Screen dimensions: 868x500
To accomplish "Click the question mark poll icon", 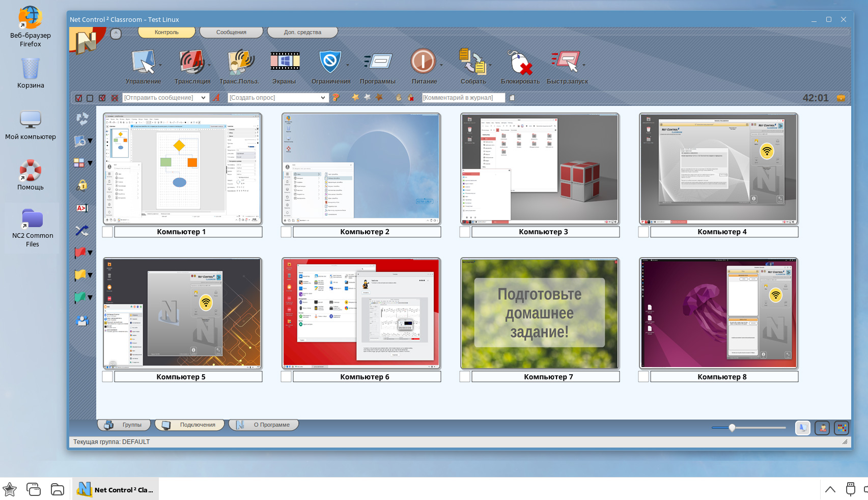I will 335,97.
